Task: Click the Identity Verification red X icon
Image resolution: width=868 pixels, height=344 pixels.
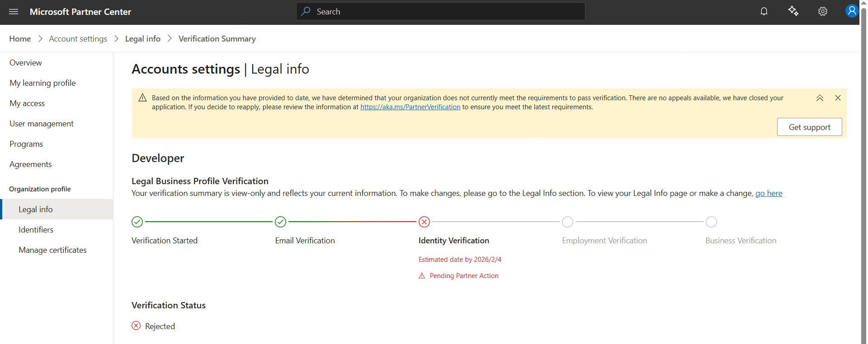Action: 424,222
